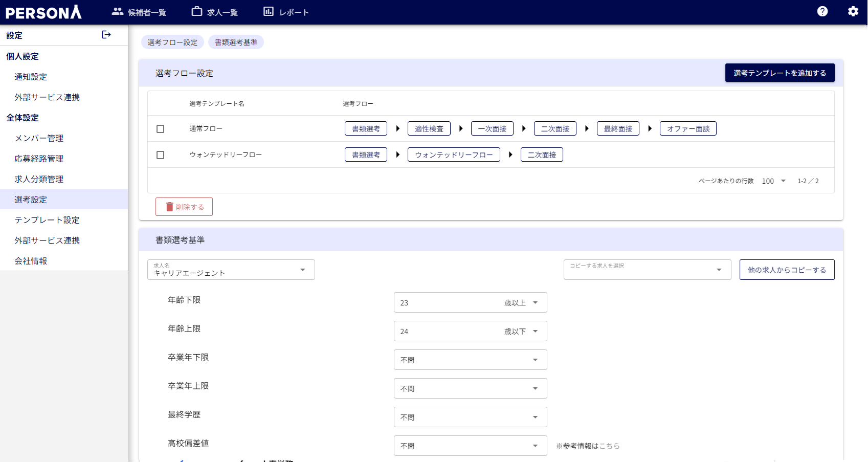
Task: Open the 求人名 dropdown キャリアエージェント
Action: pos(231,270)
